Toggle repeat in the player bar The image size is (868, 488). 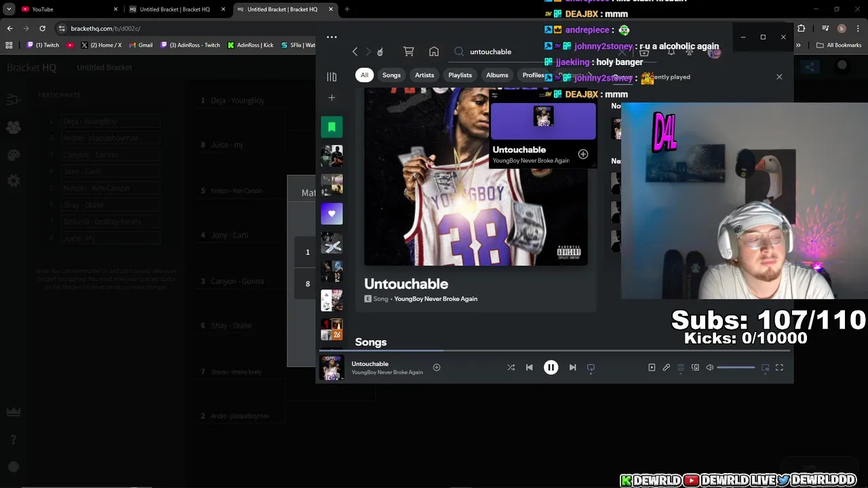click(591, 367)
